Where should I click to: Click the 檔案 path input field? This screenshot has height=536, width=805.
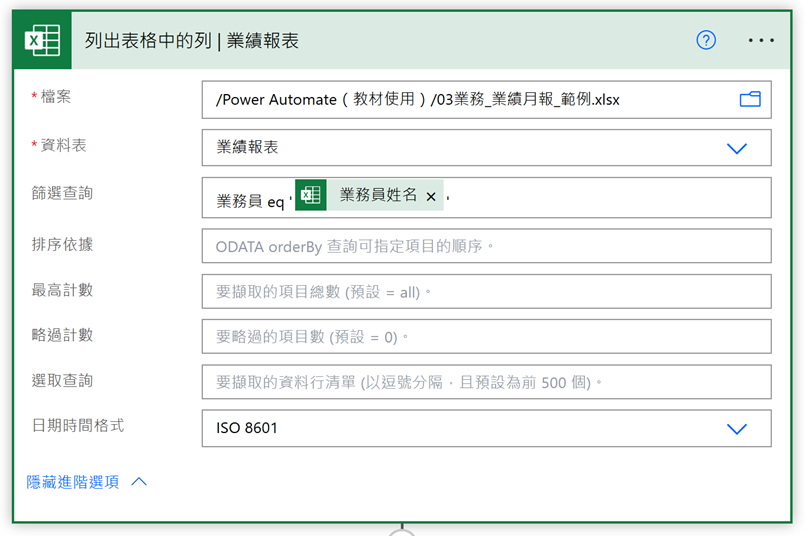click(x=486, y=100)
